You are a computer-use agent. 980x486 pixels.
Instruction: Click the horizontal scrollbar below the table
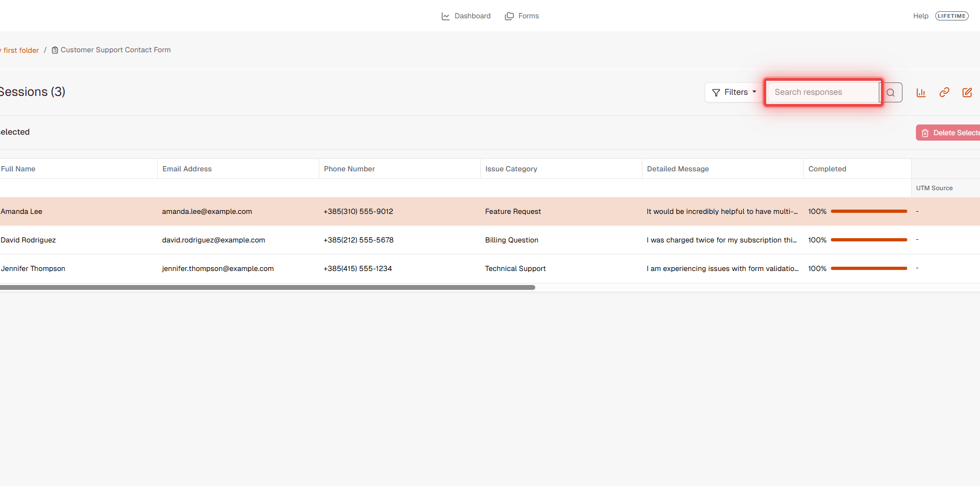268,287
